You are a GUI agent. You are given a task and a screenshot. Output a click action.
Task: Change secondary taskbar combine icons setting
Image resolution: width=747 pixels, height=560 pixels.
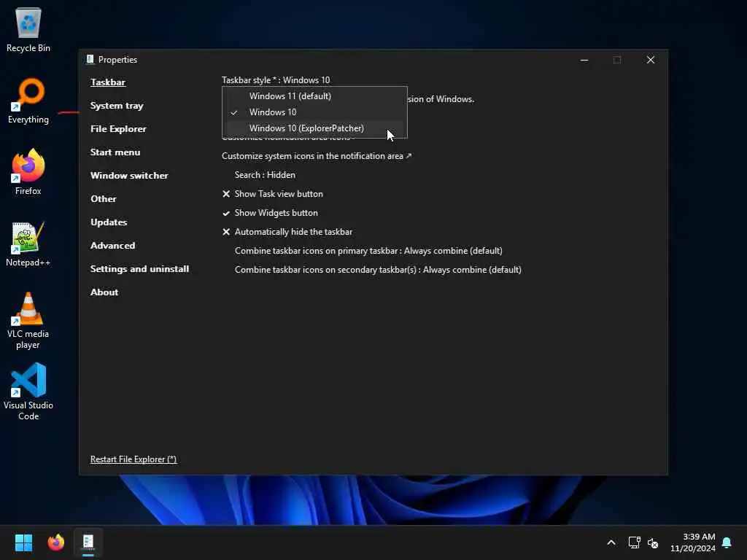[378, 270]
